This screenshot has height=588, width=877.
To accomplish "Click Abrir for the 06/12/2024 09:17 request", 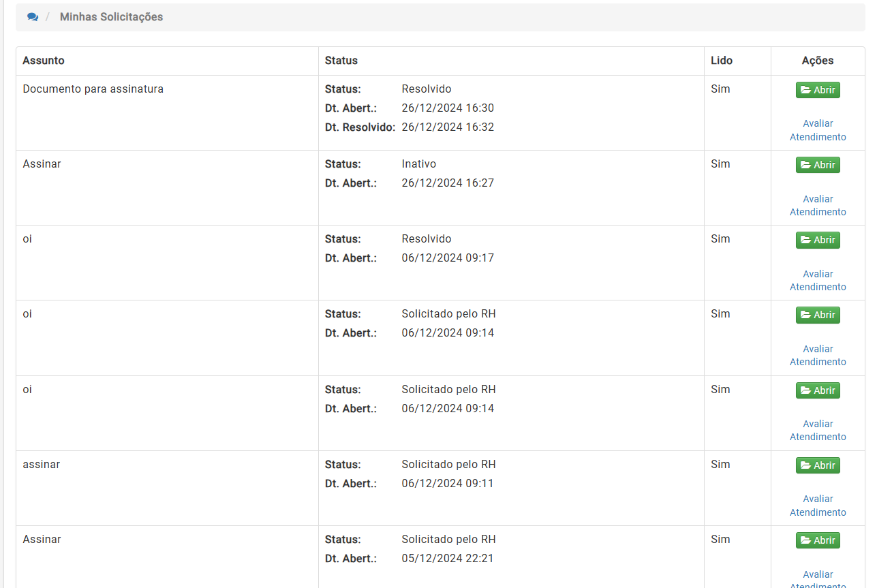I will tap(818, 240).
